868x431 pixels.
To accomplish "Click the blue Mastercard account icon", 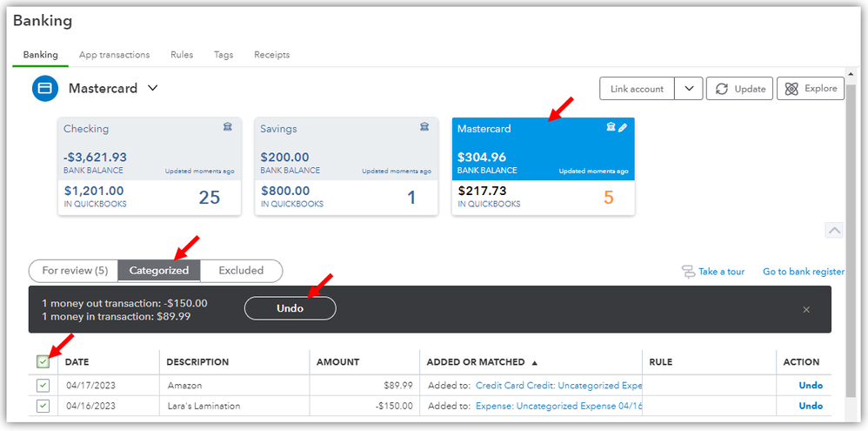I will coord(45,89).
